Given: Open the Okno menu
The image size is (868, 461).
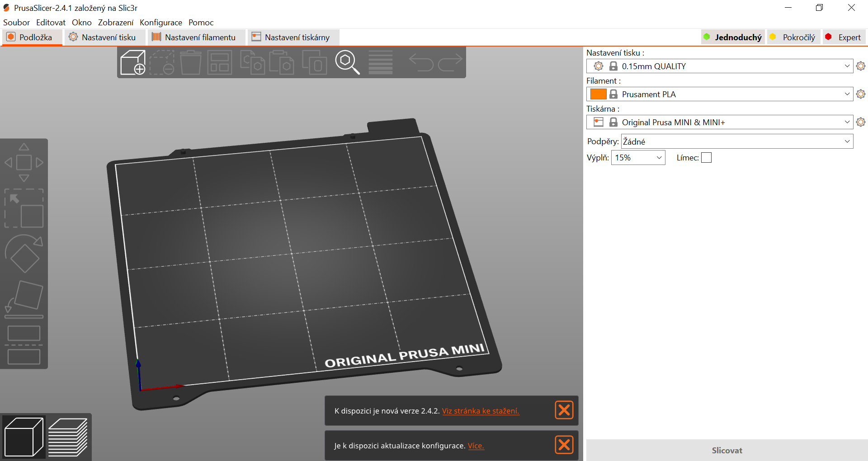Looking at the screenshot, I should (81, 22).
